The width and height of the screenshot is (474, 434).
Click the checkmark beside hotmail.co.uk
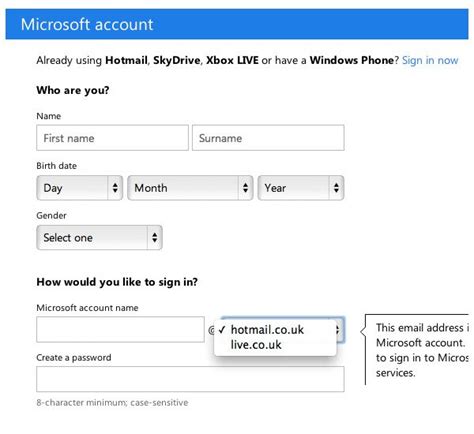point(222,330)
